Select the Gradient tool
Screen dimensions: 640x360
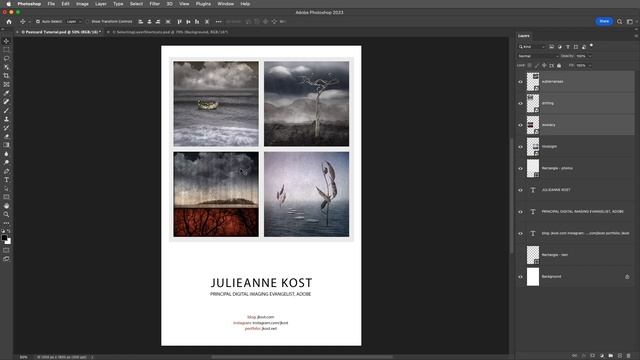coord(6,145)
